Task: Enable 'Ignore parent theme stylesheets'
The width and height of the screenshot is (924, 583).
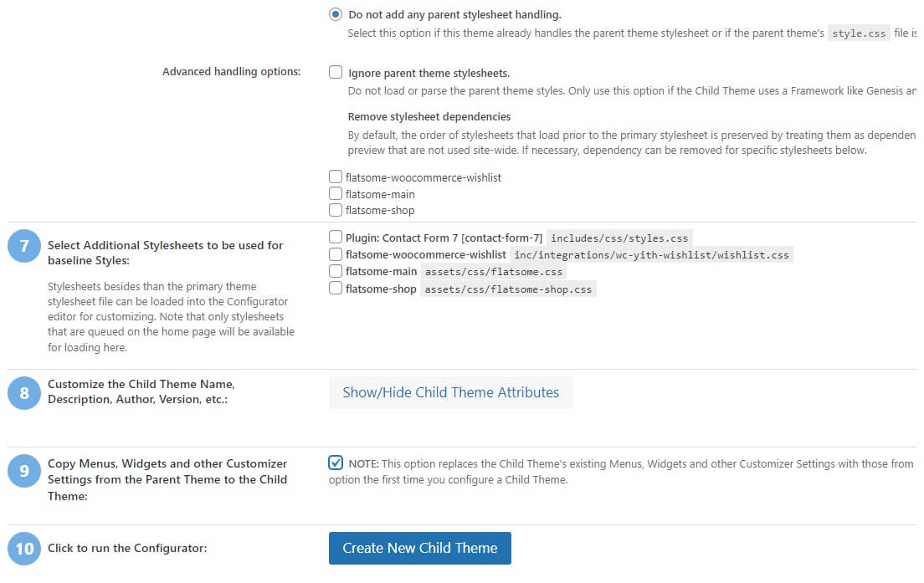Action: click(x=334, y=73)
